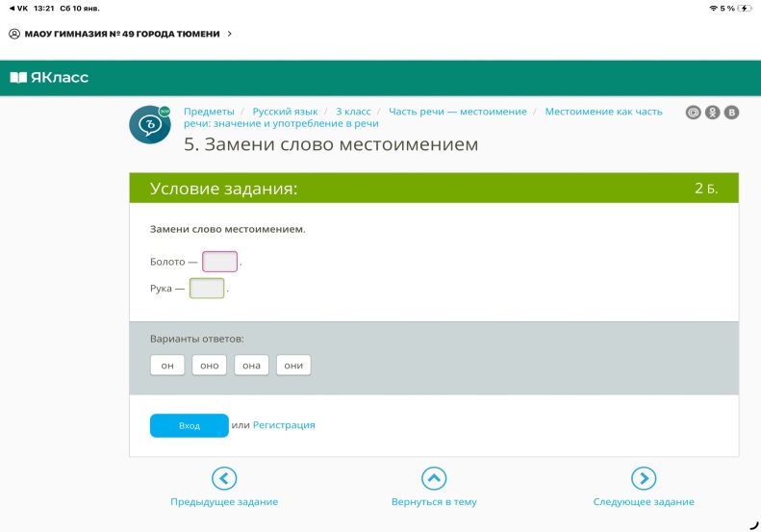The width and height of the screenshot is (761, 532).
Task: Click the Russian language subject round icon
Action: point(149,124)
